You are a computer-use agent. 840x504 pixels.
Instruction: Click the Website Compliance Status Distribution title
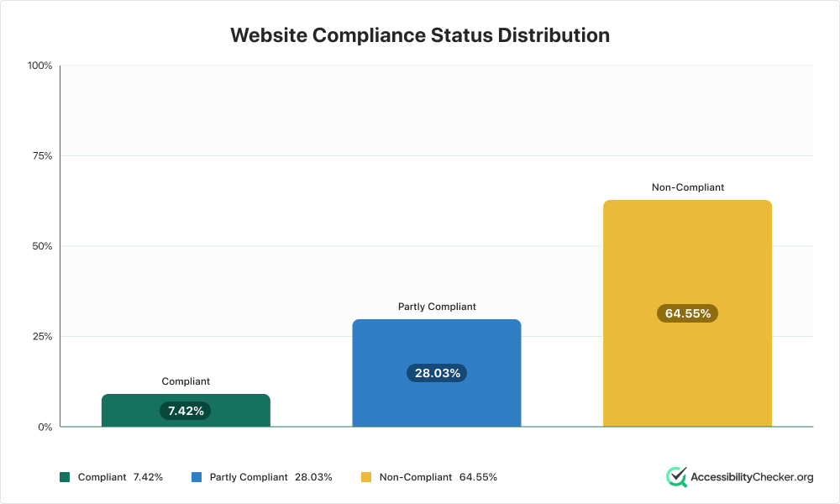tap(420, 35)
